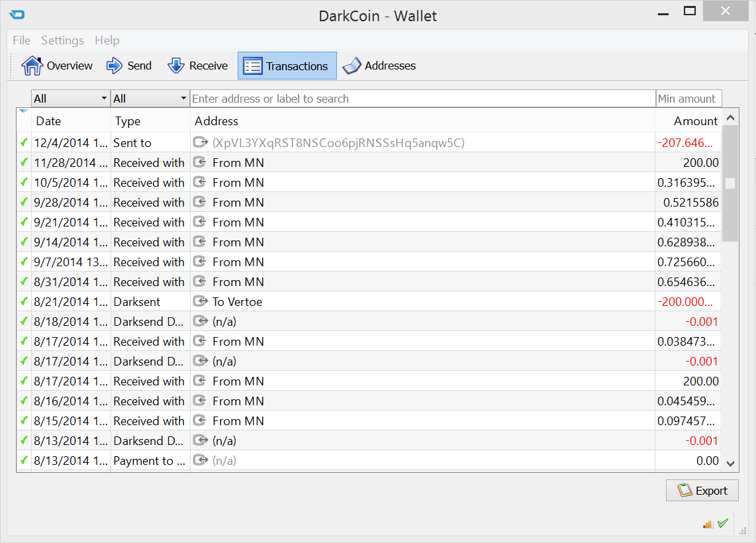Click the scrollbar down arrow

click(x=730, y=464)
